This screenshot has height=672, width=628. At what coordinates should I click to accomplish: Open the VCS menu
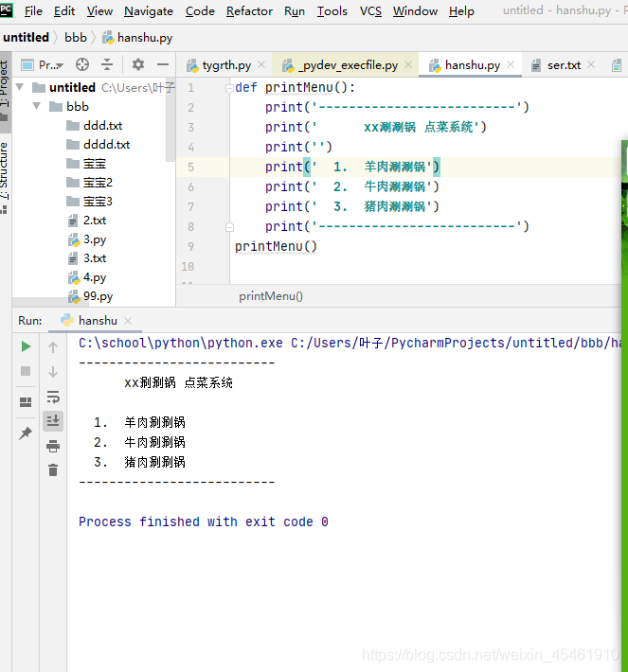coord(370,11)
